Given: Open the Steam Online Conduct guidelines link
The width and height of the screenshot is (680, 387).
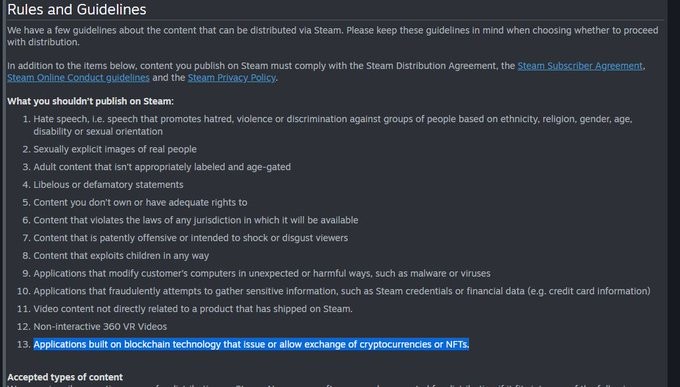Looking at the screenshot, I should (78, 78).
